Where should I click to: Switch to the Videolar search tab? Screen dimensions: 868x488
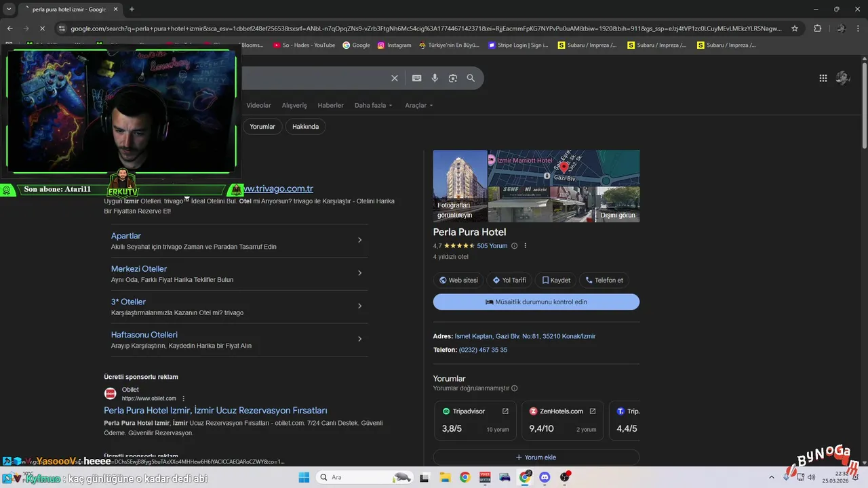point(258,106)
